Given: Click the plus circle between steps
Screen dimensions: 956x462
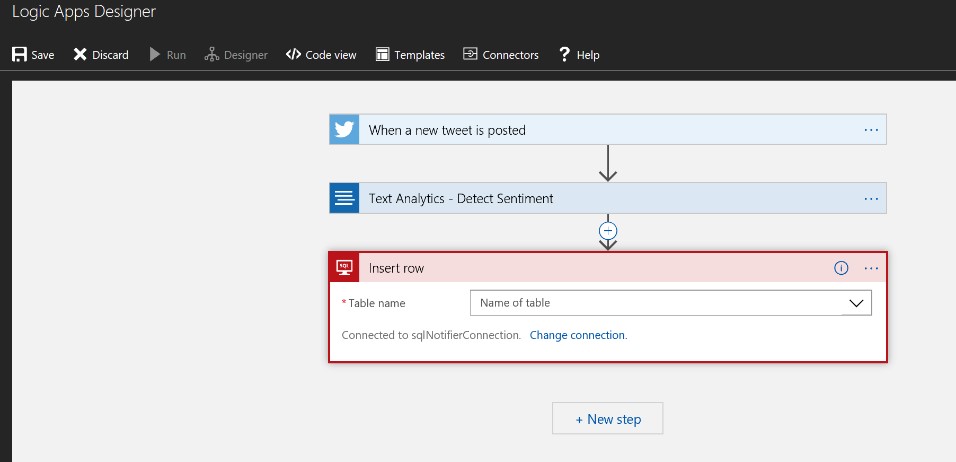Looking at the screenshot, I should tap(608, 231).
